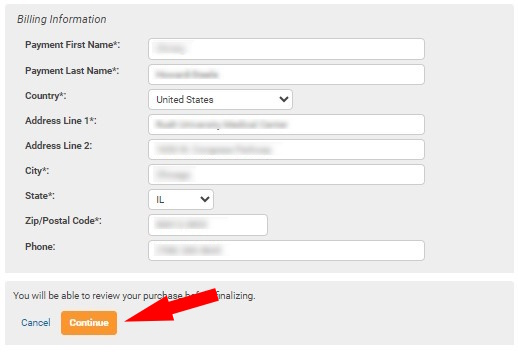The image size is (518, 362).
Task: Click the Cancel link
Action: (x=36, y=323)
